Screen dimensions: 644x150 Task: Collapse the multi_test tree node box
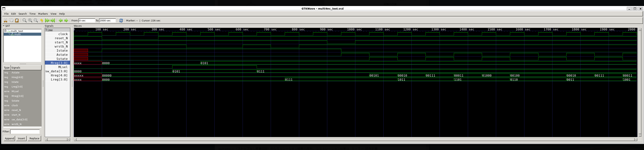5,31
